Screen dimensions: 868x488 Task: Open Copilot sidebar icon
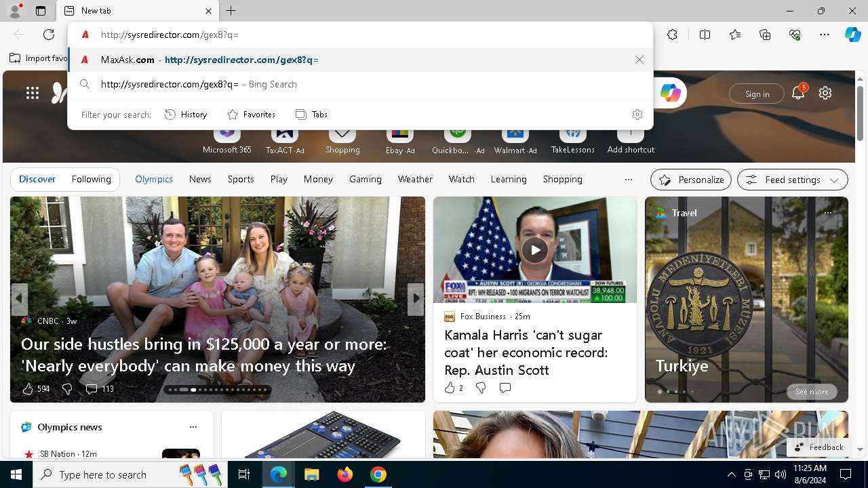coord(852,35)
